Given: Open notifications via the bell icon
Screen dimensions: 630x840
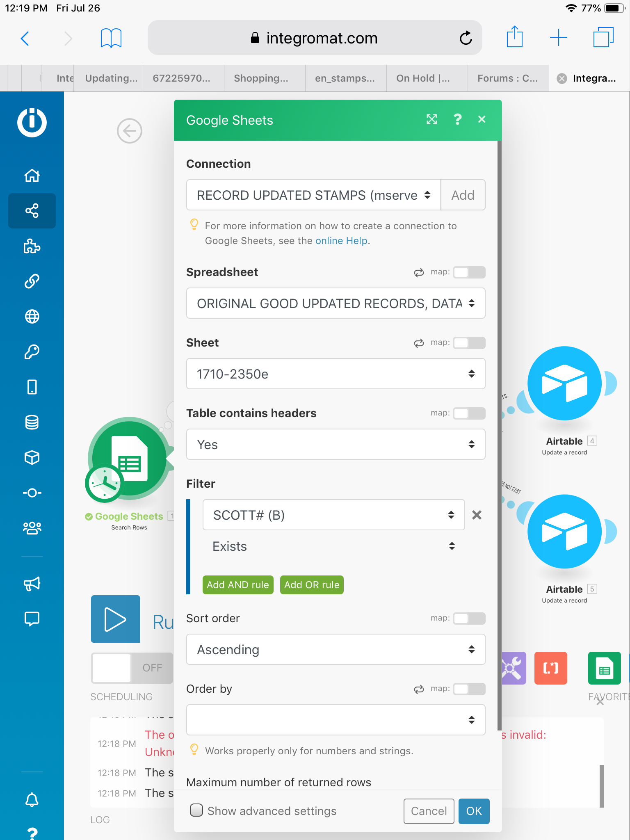Looking at the screenshot, I should coord(32,799).
